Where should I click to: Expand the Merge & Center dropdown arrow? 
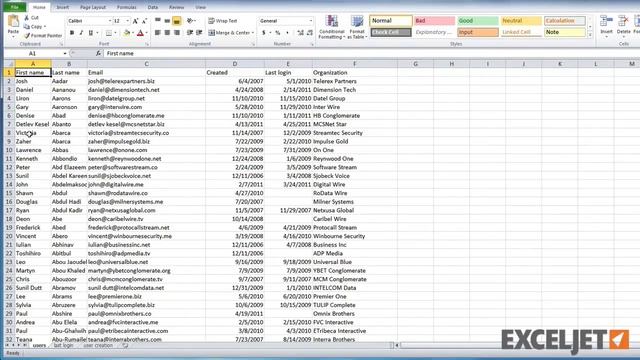click(253, 33)
